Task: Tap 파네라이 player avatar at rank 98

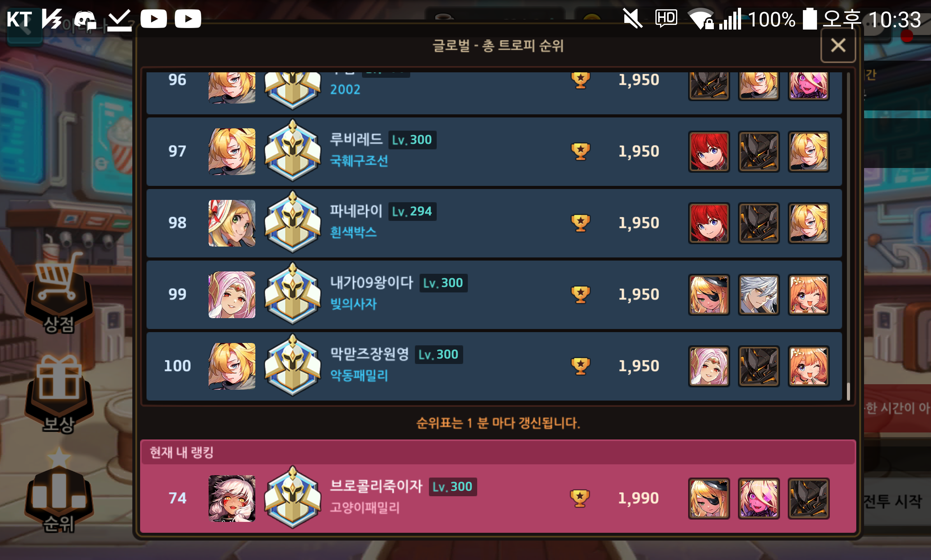Action: click(x=232, y=223)
